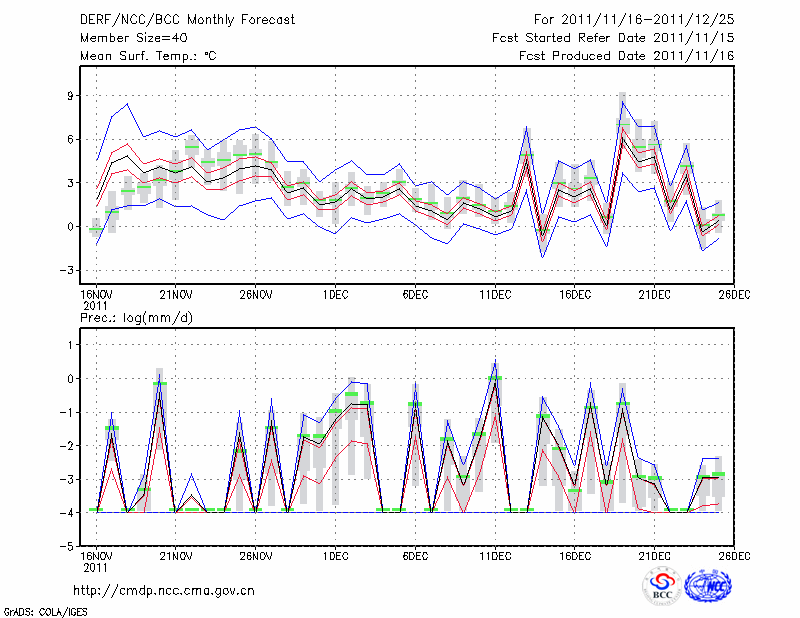Click 26DEC on the precipitation chart axis
This screenshot has height=618, width=800.
coord(735,556)
